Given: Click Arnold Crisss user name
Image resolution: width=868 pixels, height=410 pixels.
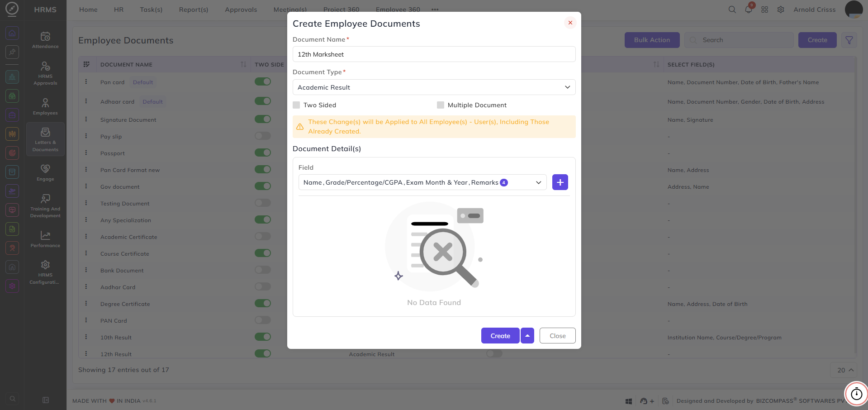Looking at the screenshot, I should tap(815, 10).
